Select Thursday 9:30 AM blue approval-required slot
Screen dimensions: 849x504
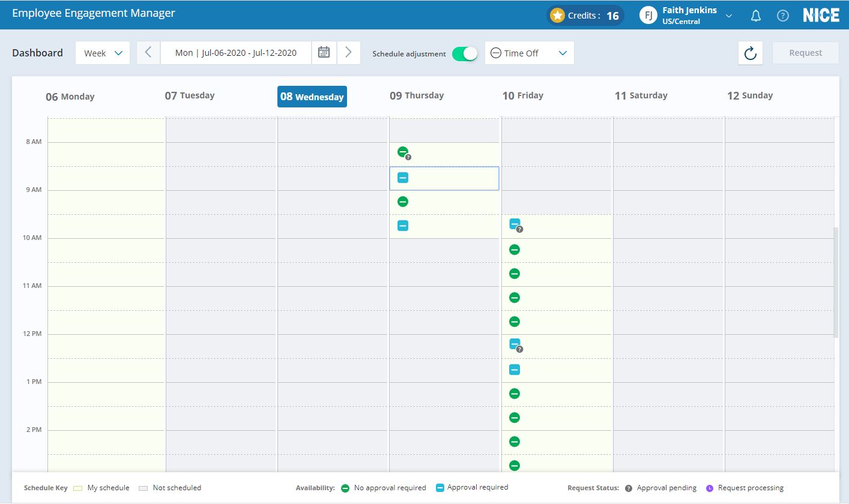coord(403,226)
